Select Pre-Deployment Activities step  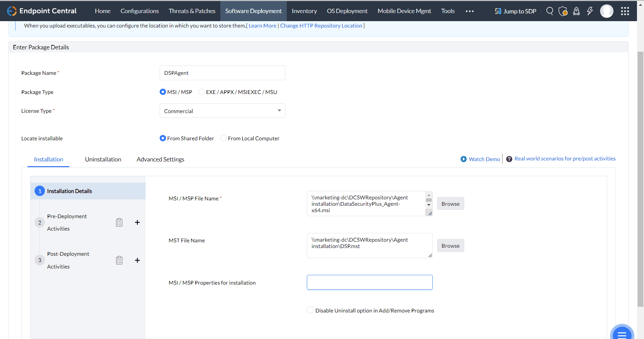click(x=67, y=223)
